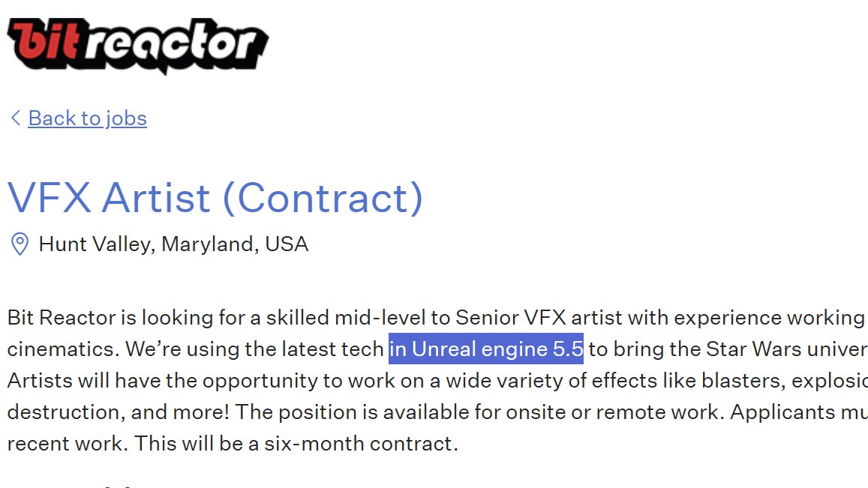Click the word 'cinematics.' starting line two

point(64,349)
